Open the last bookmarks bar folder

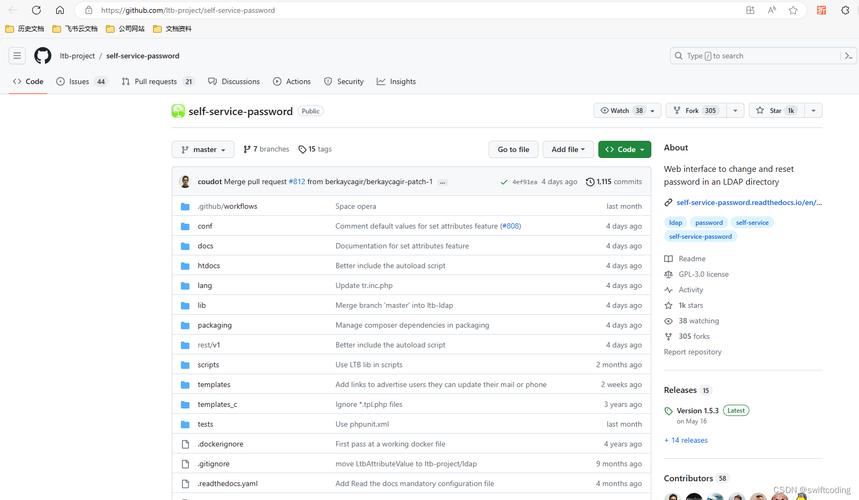172,28
